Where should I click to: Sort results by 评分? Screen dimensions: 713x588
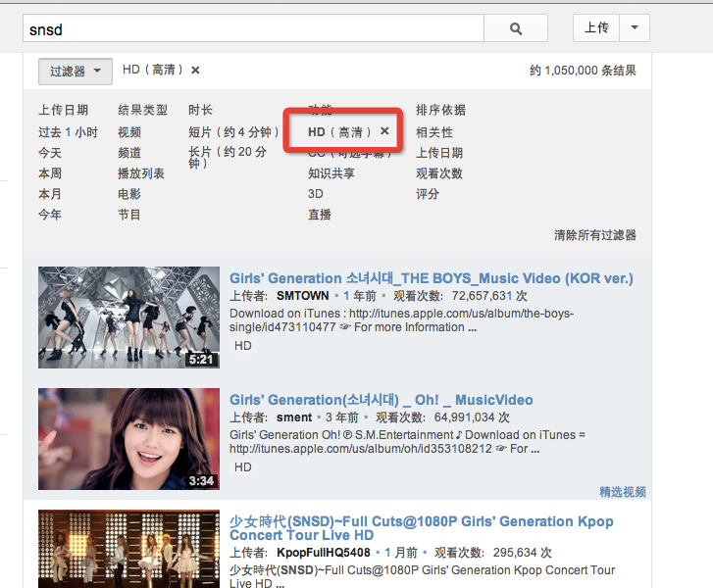[x=428, y=194]
